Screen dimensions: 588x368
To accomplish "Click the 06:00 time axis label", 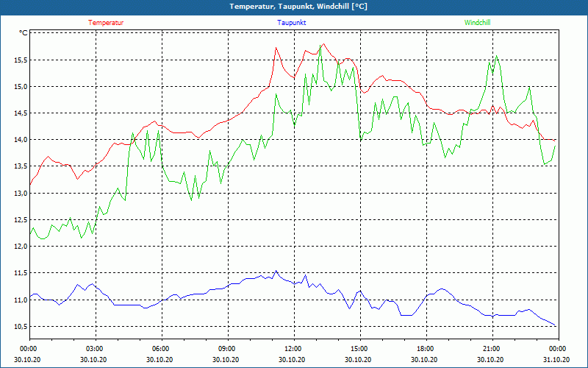I will (x=159, y=349).
